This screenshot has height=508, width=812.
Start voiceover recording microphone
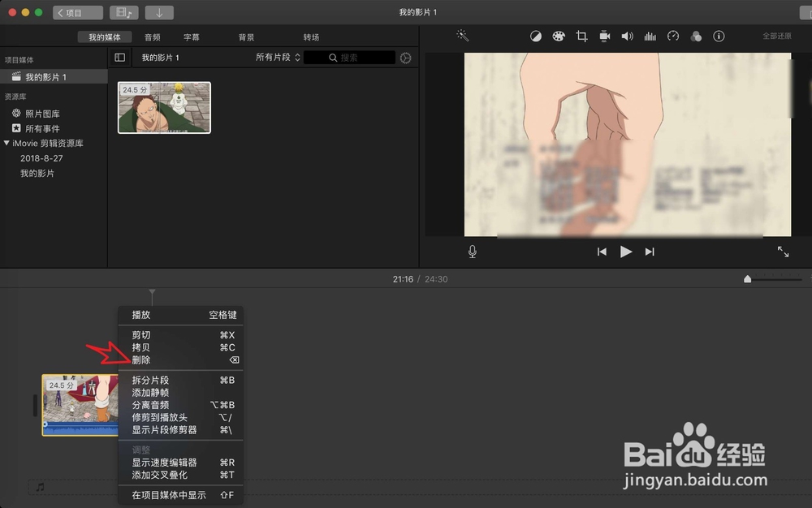coord(473,252)
